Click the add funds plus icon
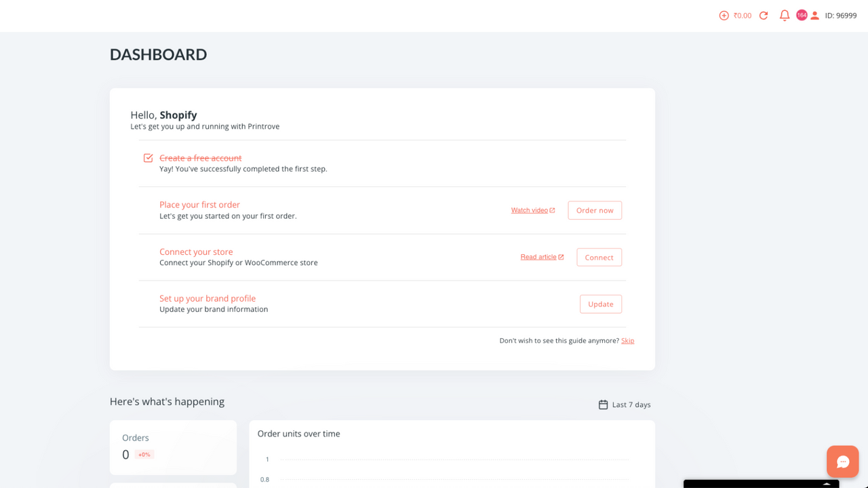 pyautogui.click(x=724, y=16)
